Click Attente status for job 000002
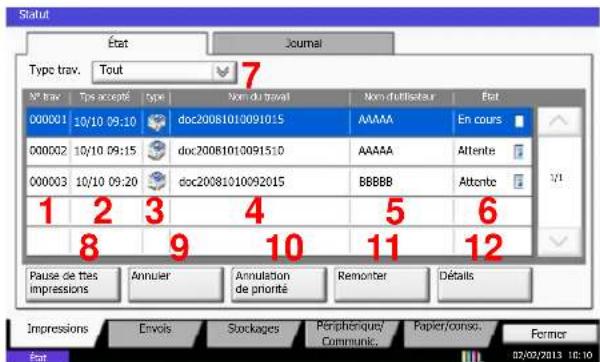The image size is (600, 362). click(x=476, y=151)
